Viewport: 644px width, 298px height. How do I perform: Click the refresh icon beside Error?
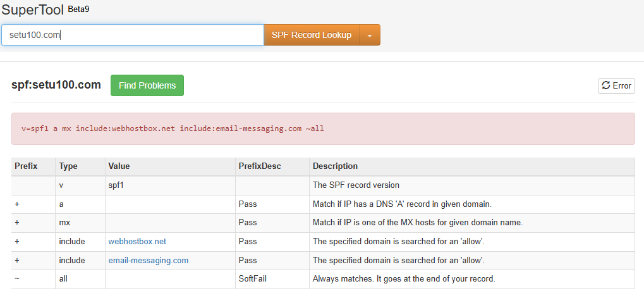[x=605, y=86]
